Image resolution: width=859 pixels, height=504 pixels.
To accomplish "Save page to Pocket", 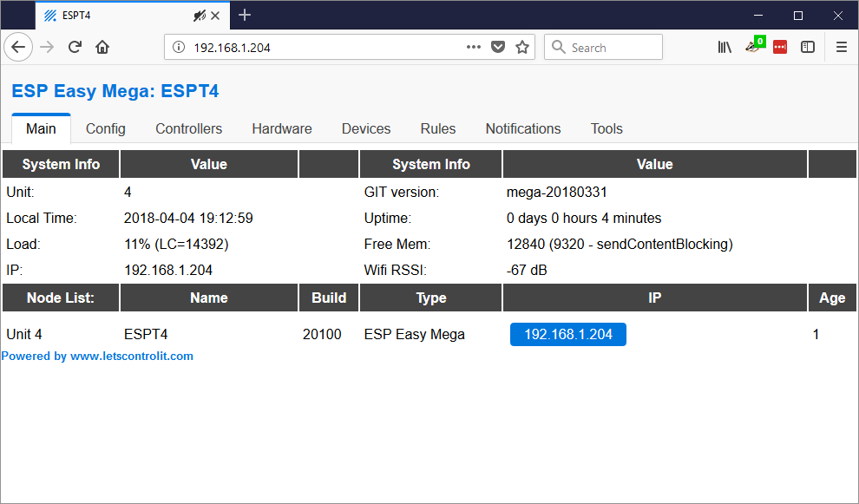I will point(497,47).
